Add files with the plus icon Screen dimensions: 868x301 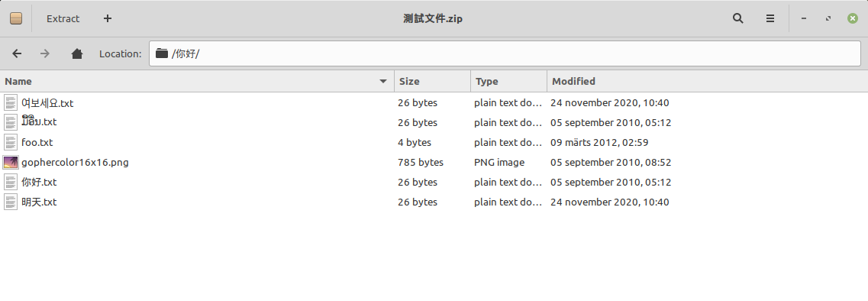coord(108,18)
